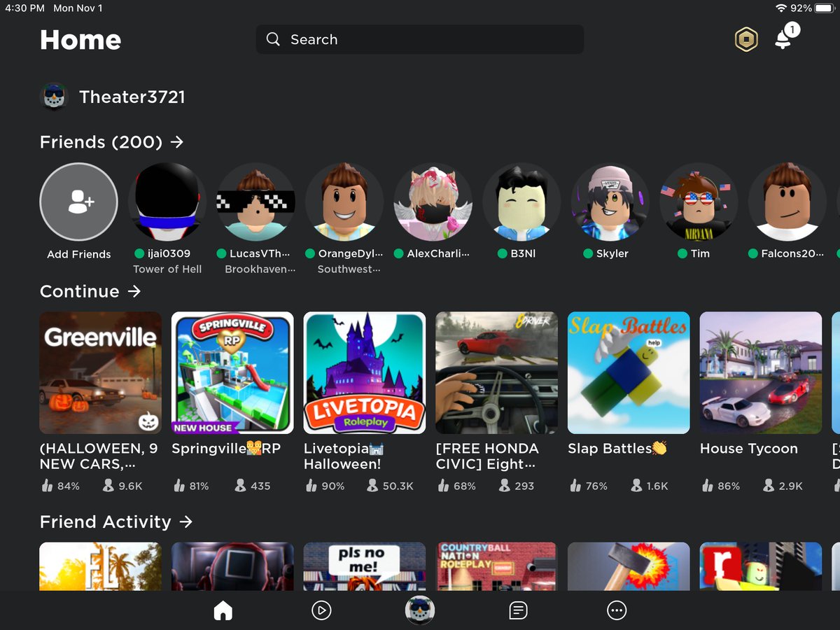Open the Discover play icon in bottom bar
840x630 pixels.
[321, 611]
